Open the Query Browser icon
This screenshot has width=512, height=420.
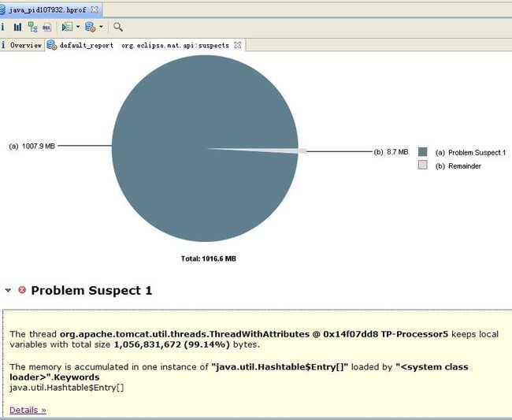[90, 27]
